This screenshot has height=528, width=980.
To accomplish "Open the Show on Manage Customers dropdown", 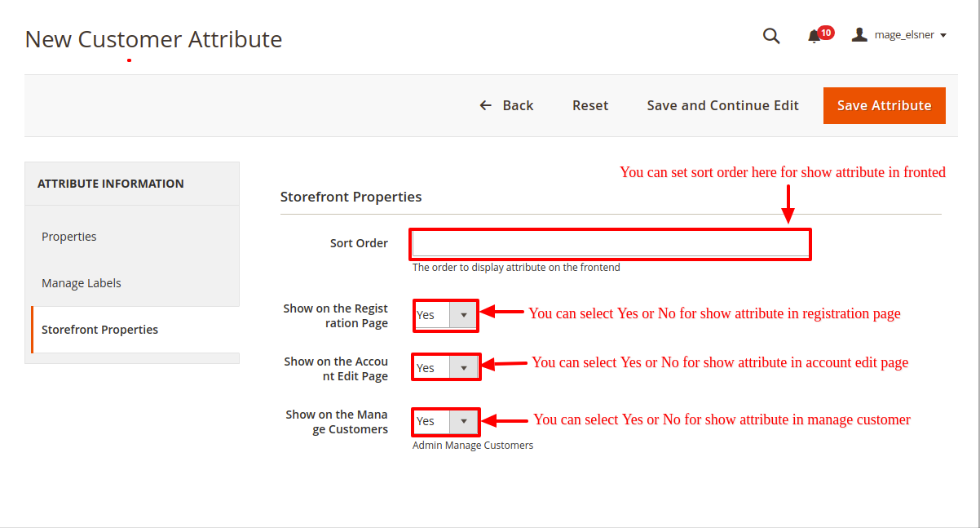I will pos(446,421).
